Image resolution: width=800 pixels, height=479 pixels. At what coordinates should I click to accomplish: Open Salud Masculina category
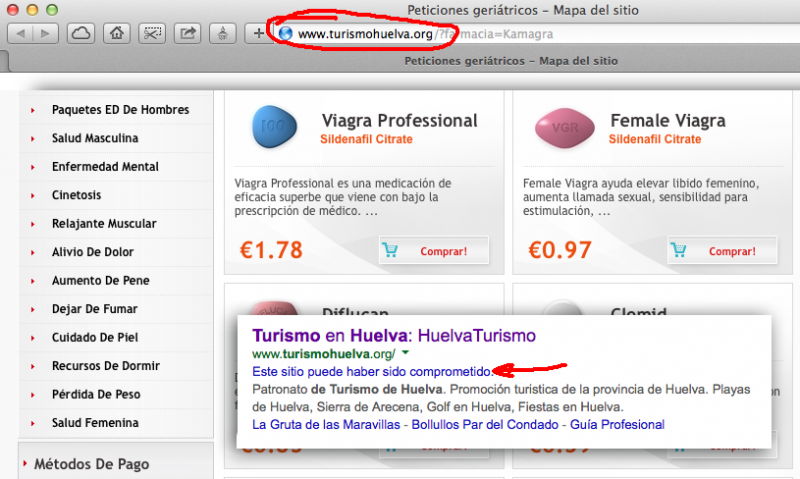(x=95, y=138)
